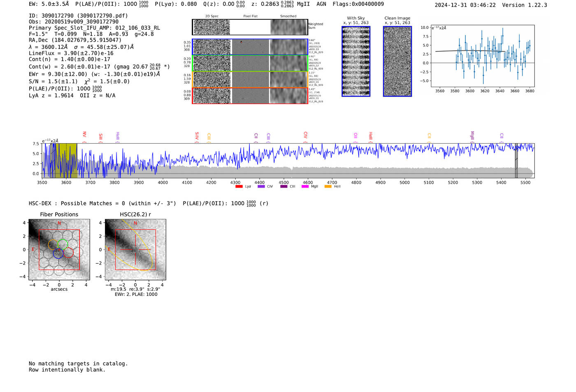Screen dimensions: 576x392
Task: Click the EW: 5.0±3.5Å header value
Action: point(49,4)
